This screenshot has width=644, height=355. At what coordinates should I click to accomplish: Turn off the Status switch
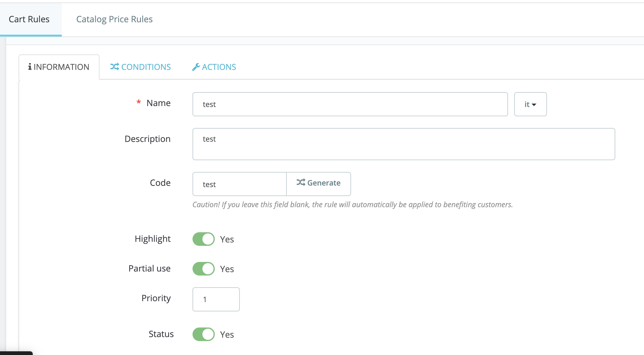pos(203,334)
